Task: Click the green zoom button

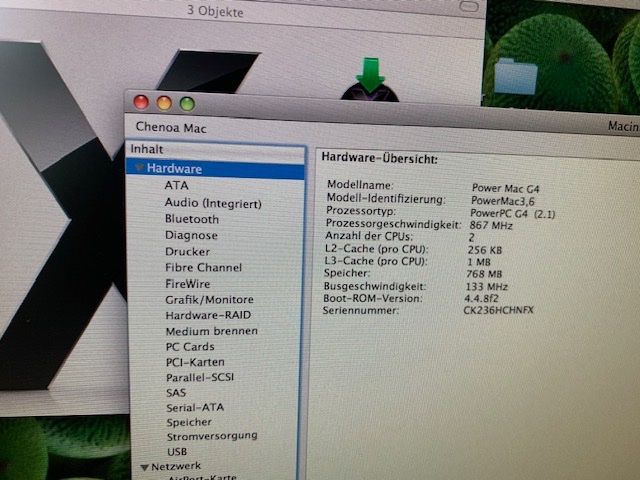Action: coord(187,104)
